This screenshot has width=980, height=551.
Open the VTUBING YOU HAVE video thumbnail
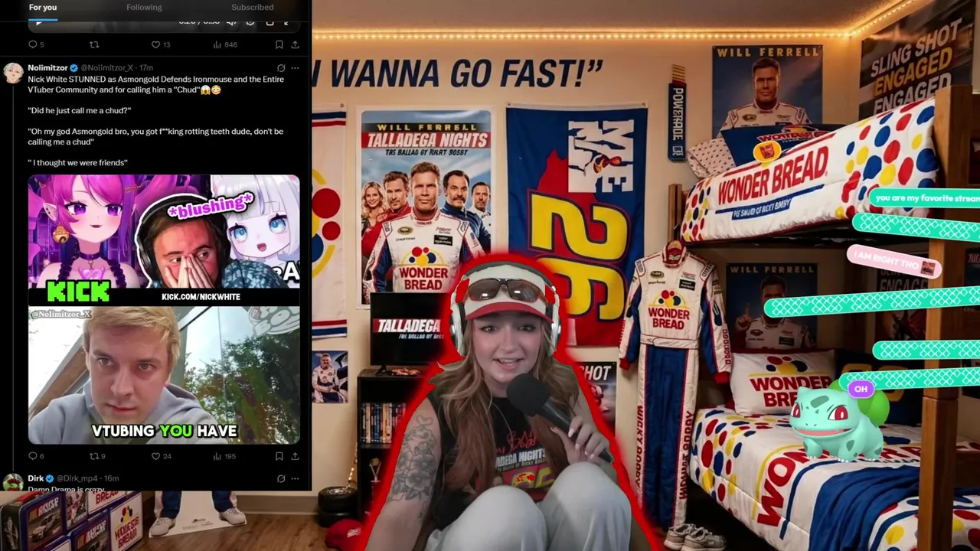pyautogui.click(x=164, y=375)
